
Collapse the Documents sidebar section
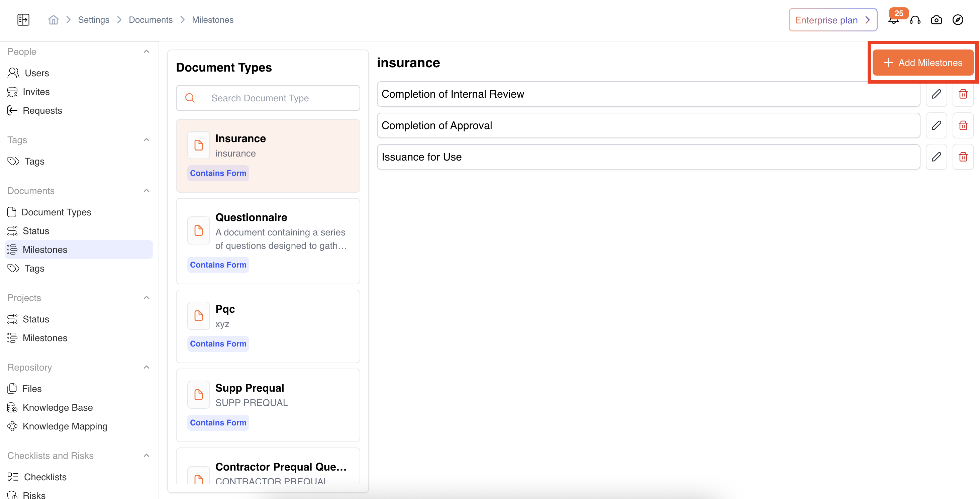click(146, 191)
